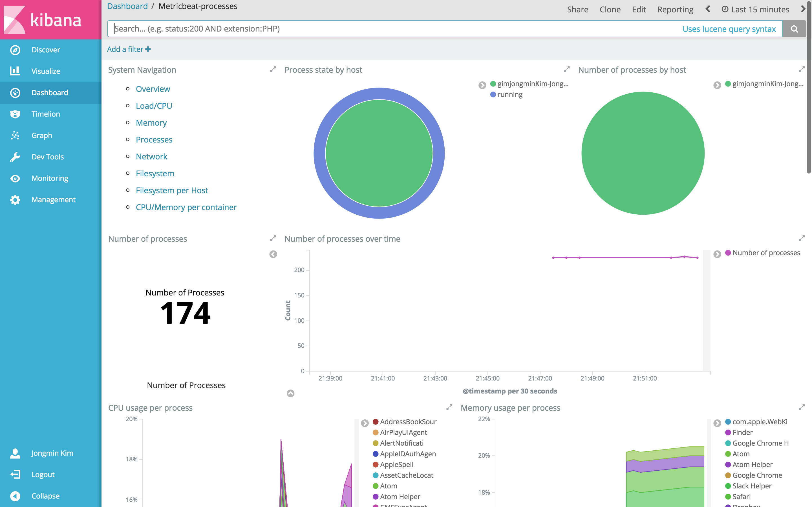This screenshot has height=507, width=812.
Task: Open the Discover compass icon
Action: coord(15,50)
